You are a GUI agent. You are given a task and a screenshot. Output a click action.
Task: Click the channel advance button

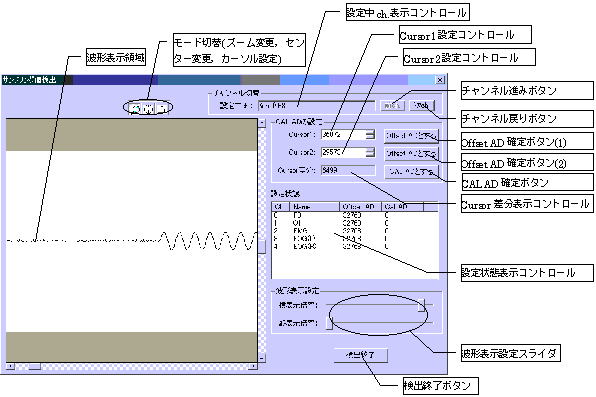click(x=392, y=105)
